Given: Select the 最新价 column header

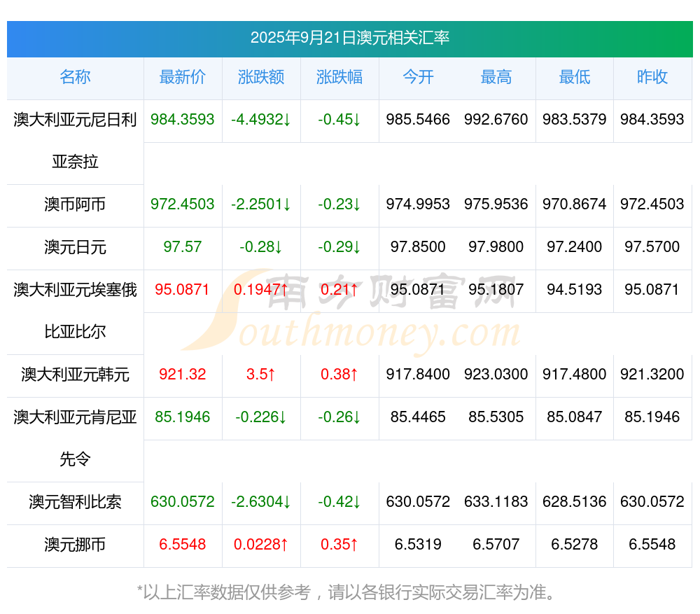Looking at the screenshot, I should pos(183,77).
